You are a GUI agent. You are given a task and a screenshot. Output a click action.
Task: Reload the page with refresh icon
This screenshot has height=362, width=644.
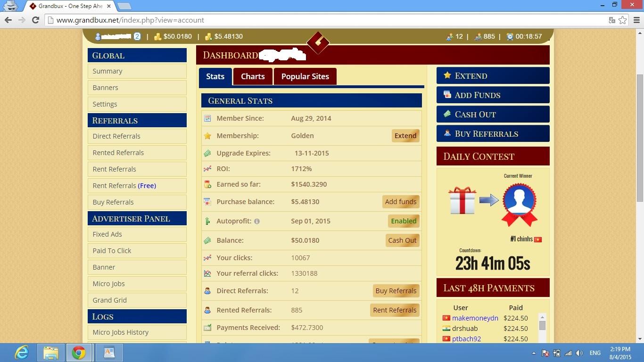pyautogui.click(x=35, y=20)
